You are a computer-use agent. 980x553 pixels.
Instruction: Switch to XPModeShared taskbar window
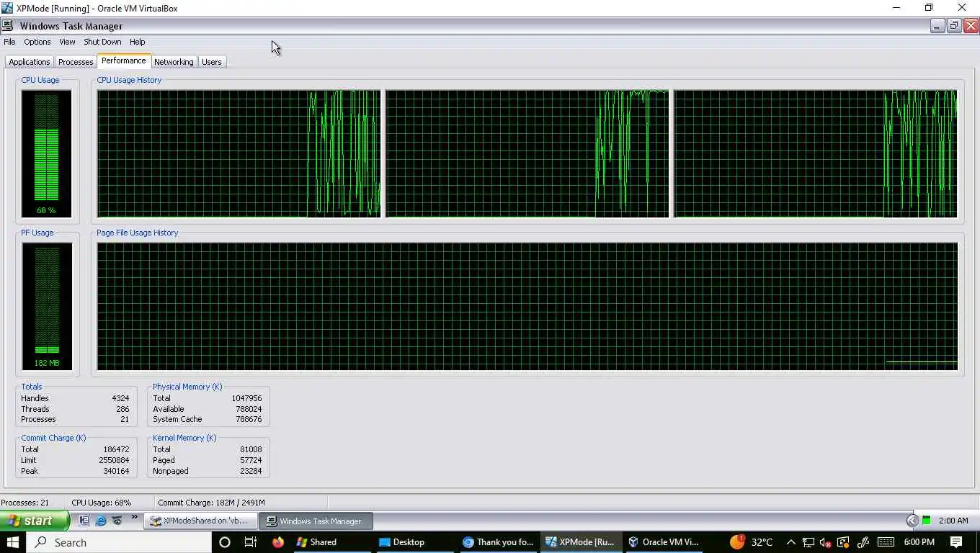(200, 521)
